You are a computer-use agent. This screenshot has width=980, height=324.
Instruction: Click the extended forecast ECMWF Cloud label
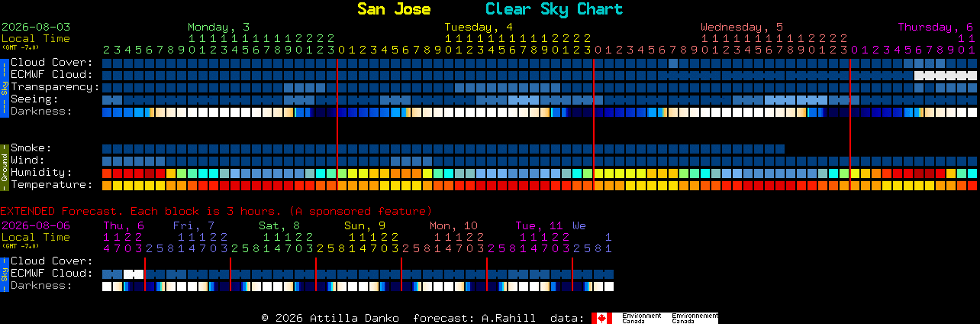coord(52,274)
